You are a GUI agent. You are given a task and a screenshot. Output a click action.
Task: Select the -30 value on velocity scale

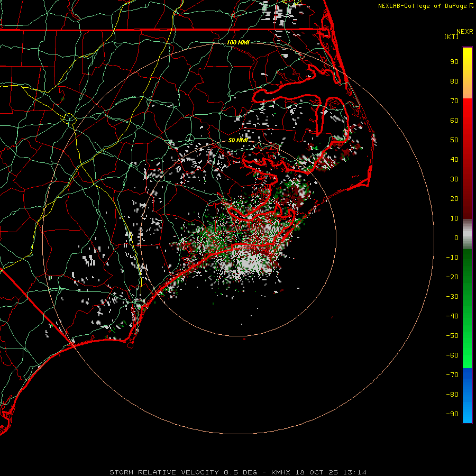pos(452,297)
